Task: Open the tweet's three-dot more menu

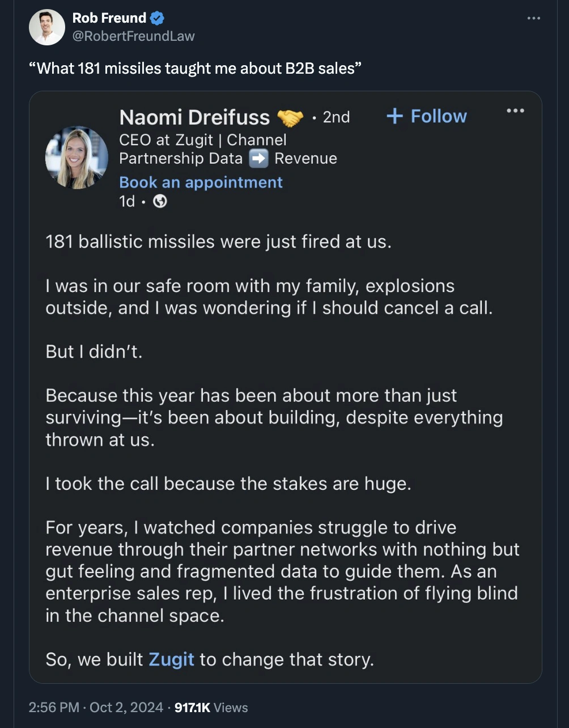Action: [533, 19]
